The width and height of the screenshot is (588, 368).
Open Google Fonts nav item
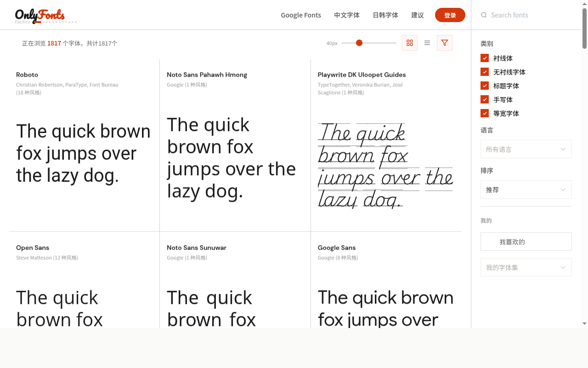(301, 15)
